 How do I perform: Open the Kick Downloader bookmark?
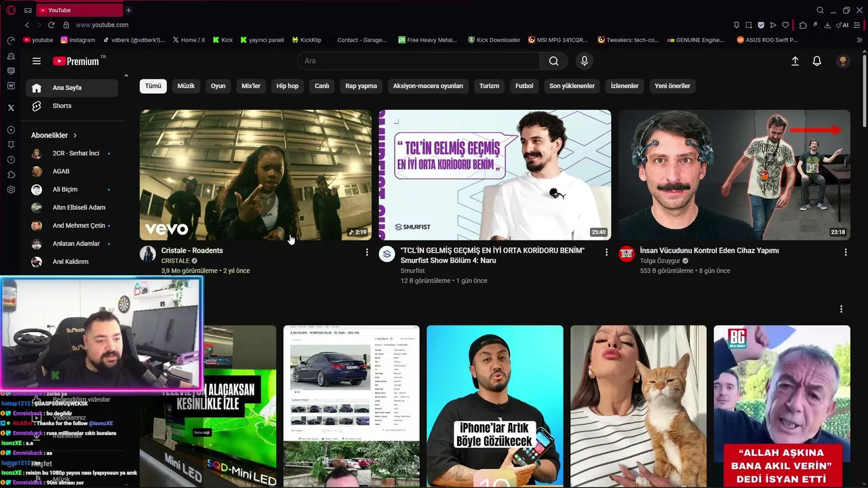point(494,40)
